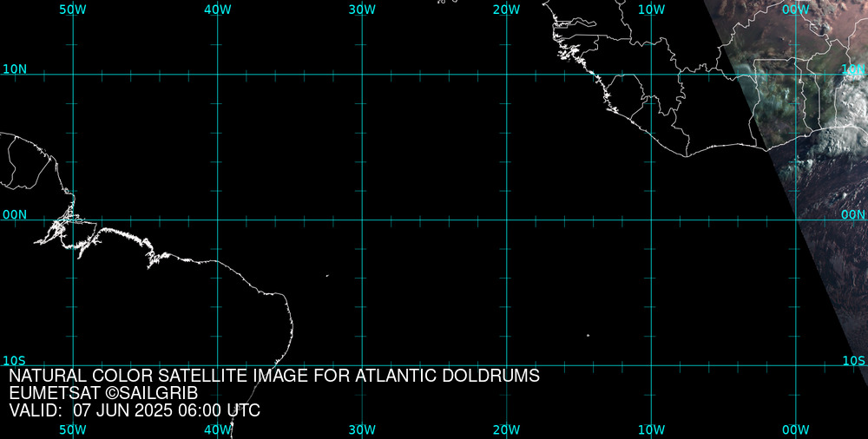Click the 10S latitude label on the left side
Viewport: 868px width, 439px height.
(x=15, y=361)
